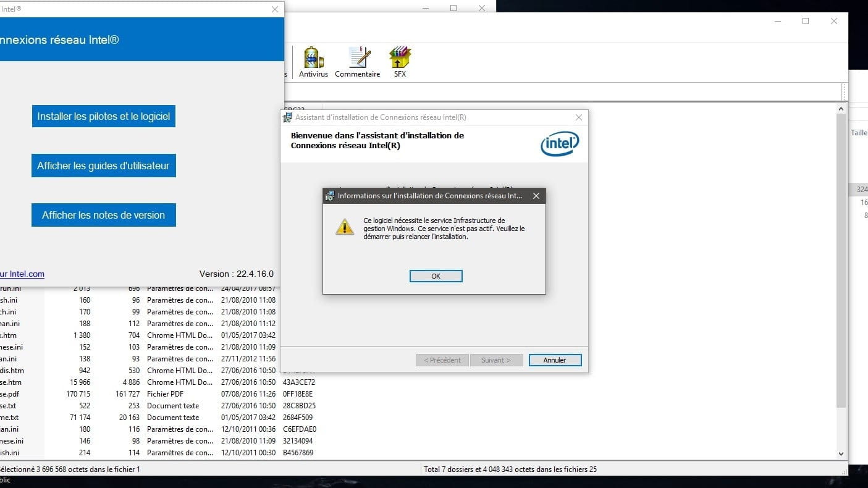This screenshot has height=488, width=868.
Task: Open the Antivirus tool in WinRAR toolbar
Action: 313,62
